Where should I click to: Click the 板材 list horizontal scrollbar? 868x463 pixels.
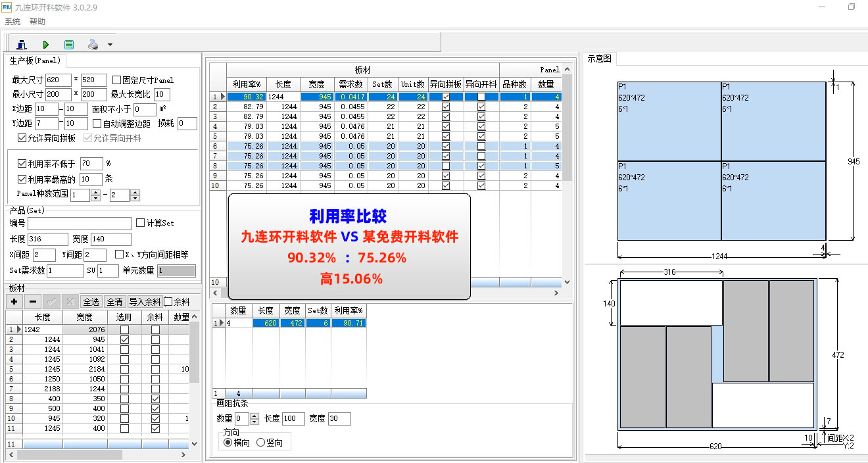(99, 454)
